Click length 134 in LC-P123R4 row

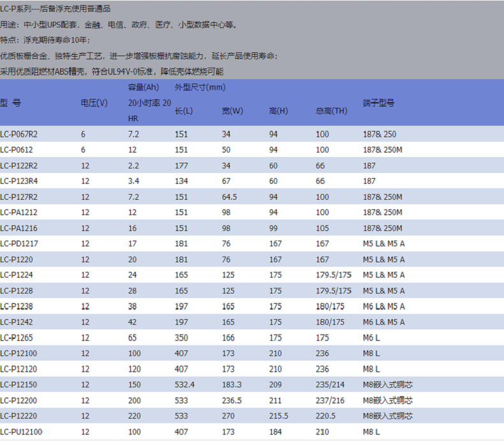[x=181, y=181]
